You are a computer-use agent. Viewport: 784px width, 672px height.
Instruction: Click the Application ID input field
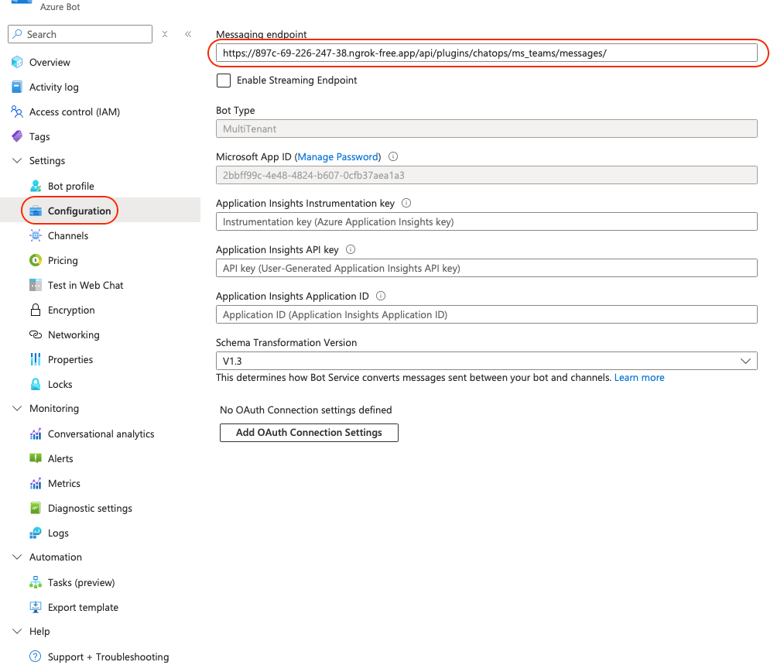pyautogui.click(x=487, y=314)
